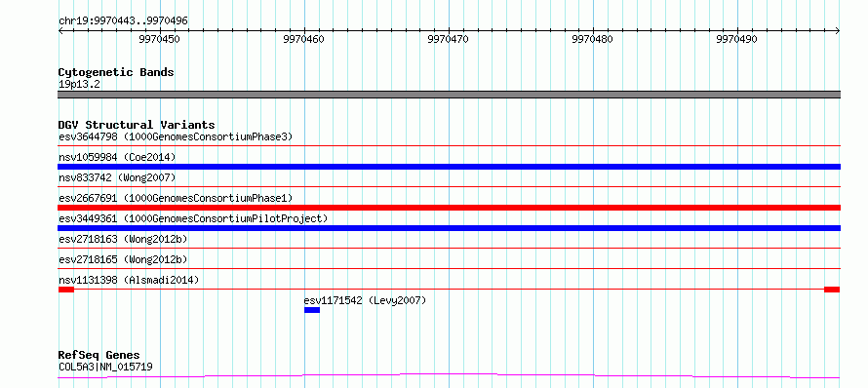Click the red right end block of nsv1131398

click(x=832, y=290)
